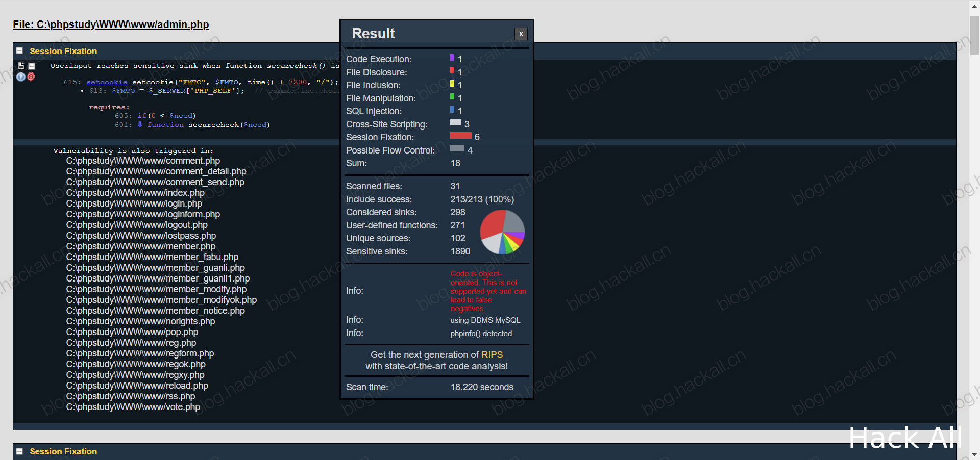
Task: Click the blue SQL Injection swatch
Action: click(x=452, y=110)
